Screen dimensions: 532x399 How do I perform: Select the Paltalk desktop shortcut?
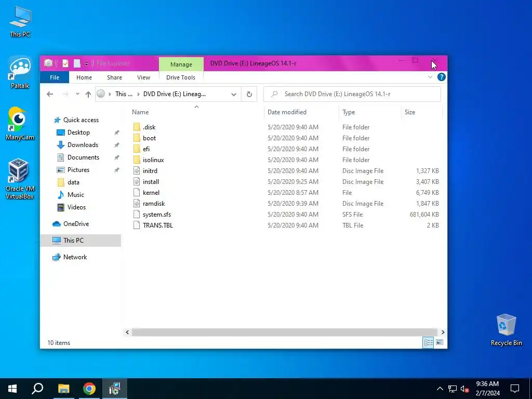point(20,73)
